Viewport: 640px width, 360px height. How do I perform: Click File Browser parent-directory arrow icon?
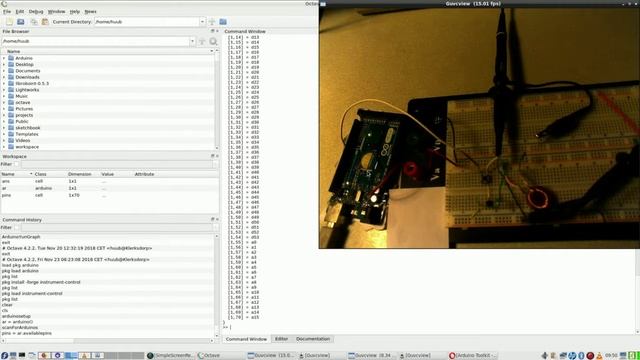pyautogui.click(x=202, y=41)
